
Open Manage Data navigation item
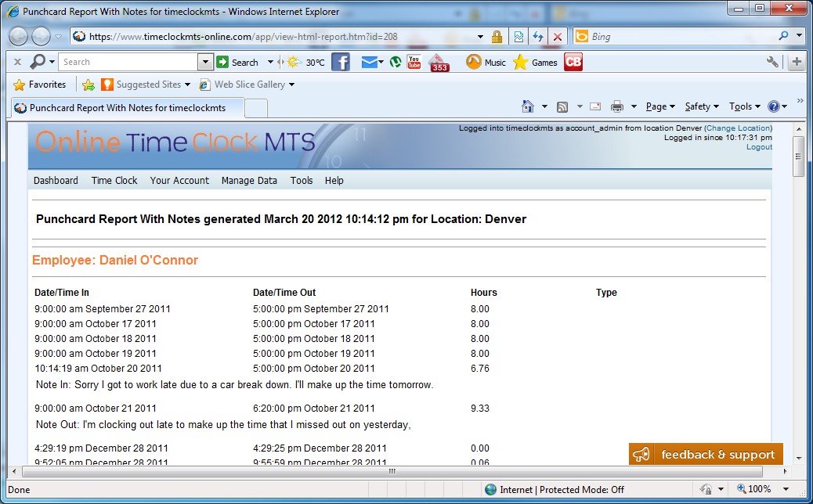click(249, 181)
